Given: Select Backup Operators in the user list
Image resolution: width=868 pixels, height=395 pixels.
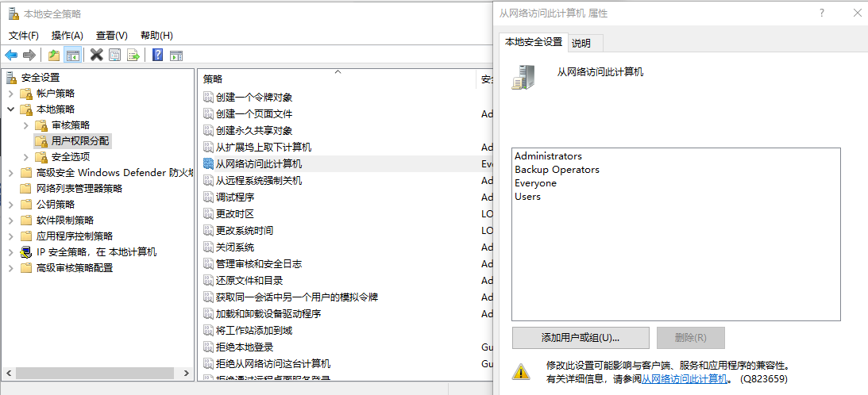Looking at the screenshot, I should [557, 170].
